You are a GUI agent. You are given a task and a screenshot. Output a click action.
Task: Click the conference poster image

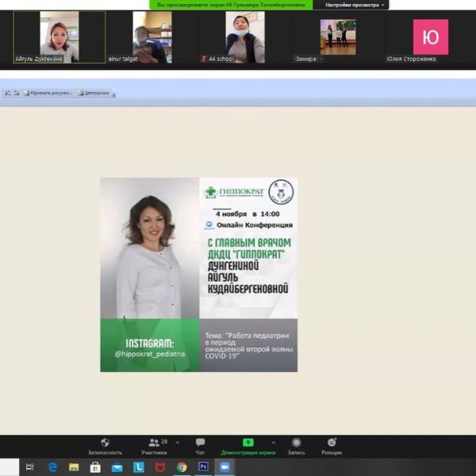tap(199, 274)
